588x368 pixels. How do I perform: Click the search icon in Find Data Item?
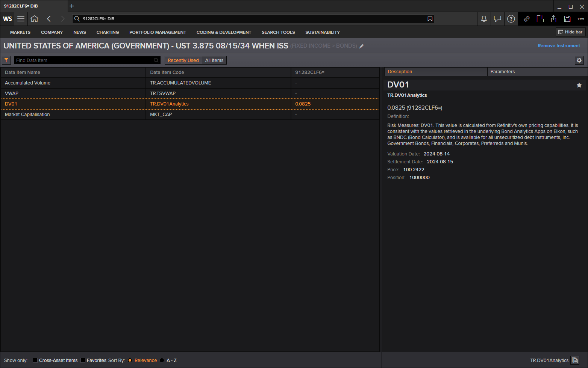(156, 60)
